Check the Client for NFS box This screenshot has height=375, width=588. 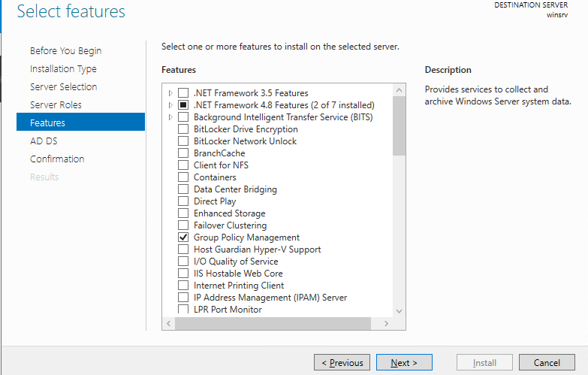183,165
